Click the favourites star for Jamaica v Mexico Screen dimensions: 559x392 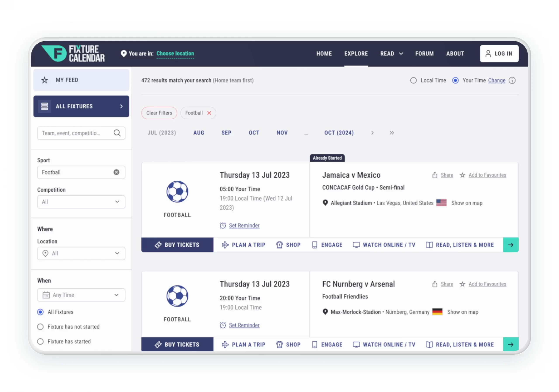coord(462,175)
